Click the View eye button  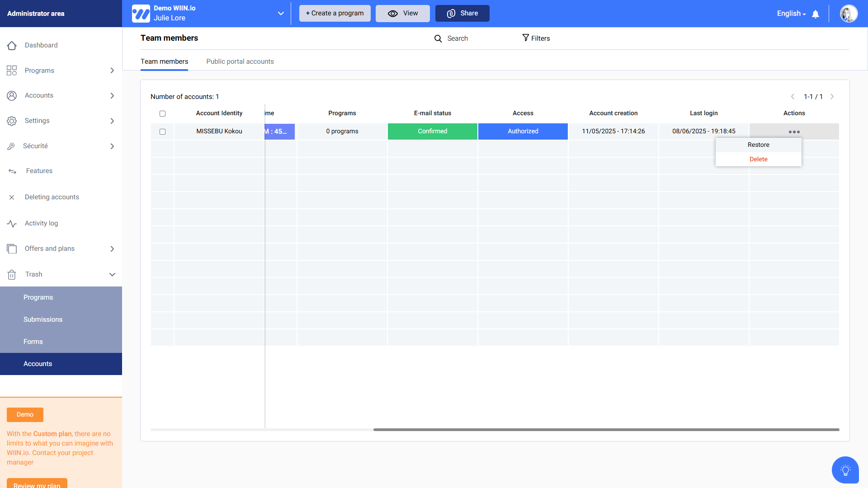tap(402, 14)
